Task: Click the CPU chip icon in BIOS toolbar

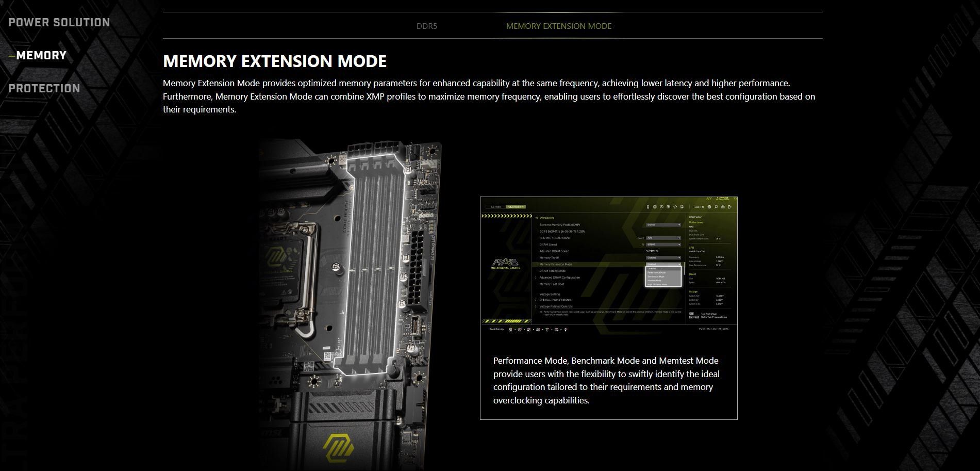Action: point(655,207)
